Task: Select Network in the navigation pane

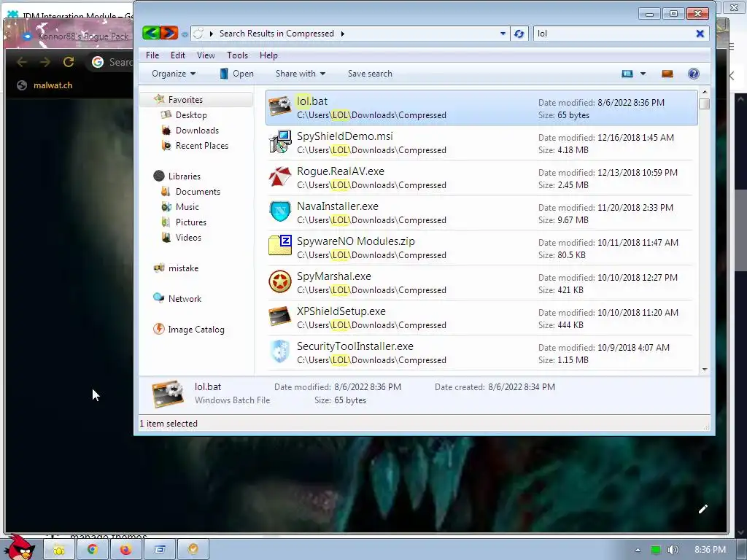Action: click(x=185, y=298)
